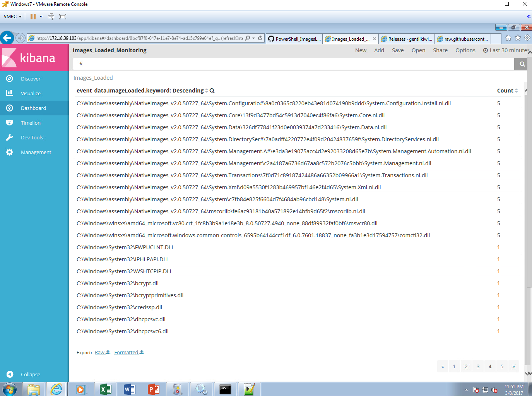This screenshot has width=532, height=396.
Task: Click the filter magnifier beside ImageLoaded column header
Action: pyautogui.click(x=212, y=91)
